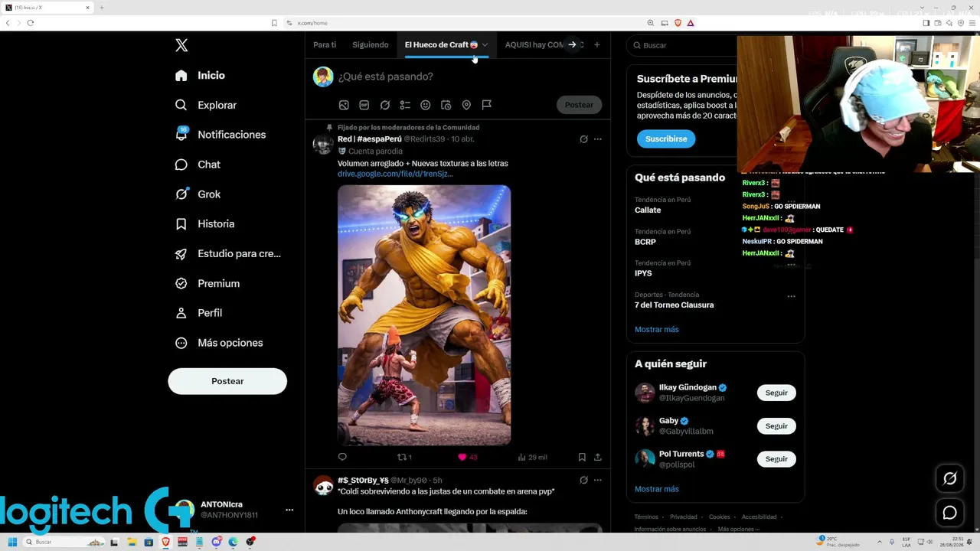Open options for the Torneo Clausura trend
The image size is (980, 551).
pyautogui.click(x=791, y=296)
